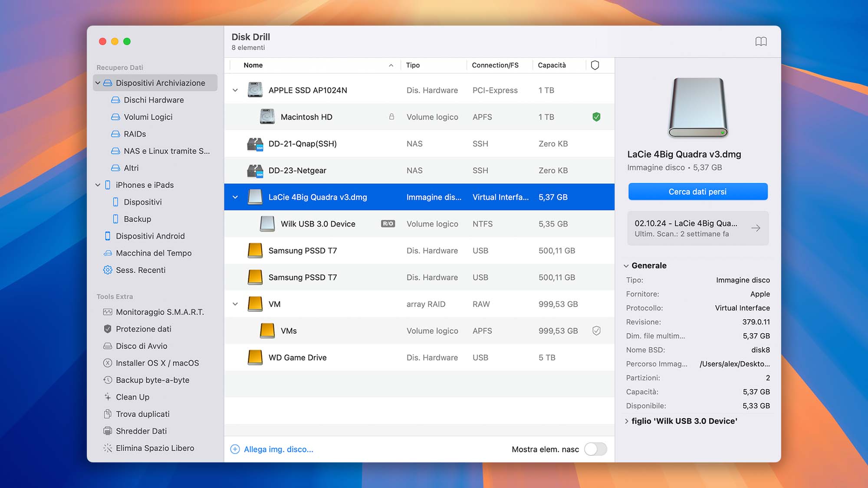Click the VMs volume orange icon
This screenshot has height=488, width=868.
point(267,331)
